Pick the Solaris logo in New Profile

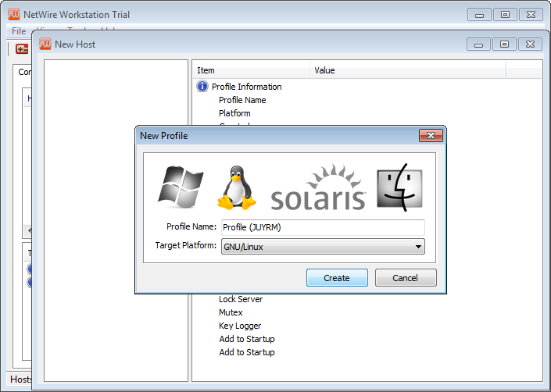pos(318,187)
